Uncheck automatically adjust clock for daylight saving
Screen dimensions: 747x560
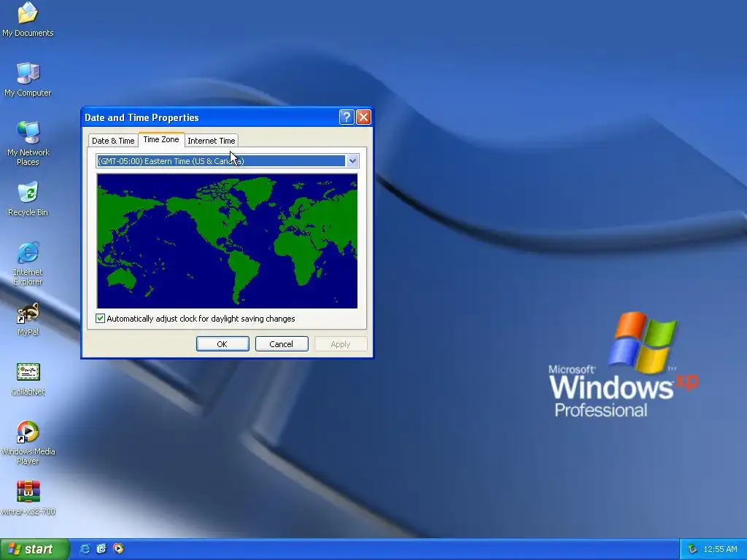pyautogui.click(x=100, y=319)
